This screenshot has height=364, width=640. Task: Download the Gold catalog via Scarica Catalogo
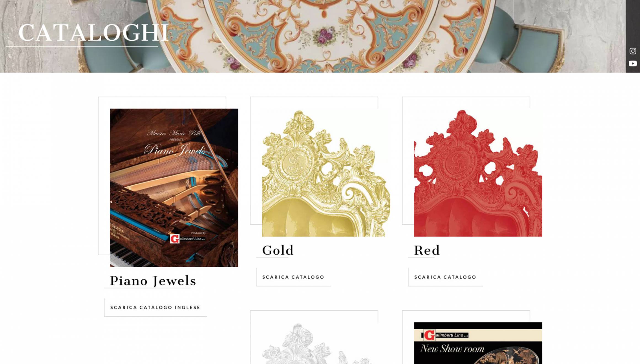(x=293, y=277)
